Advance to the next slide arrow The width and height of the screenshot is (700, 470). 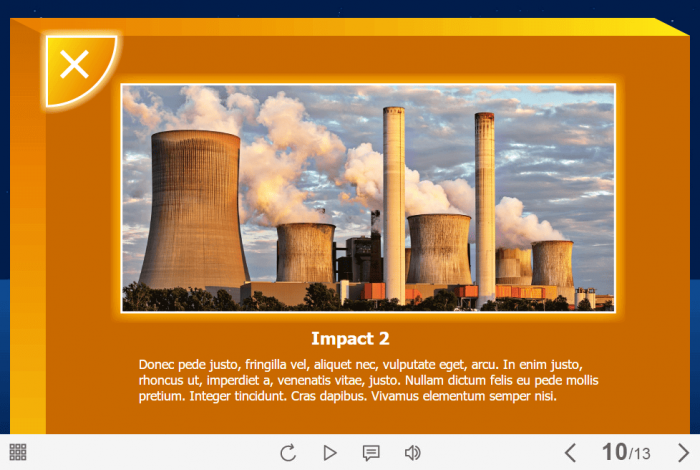[x=683, y=453]
